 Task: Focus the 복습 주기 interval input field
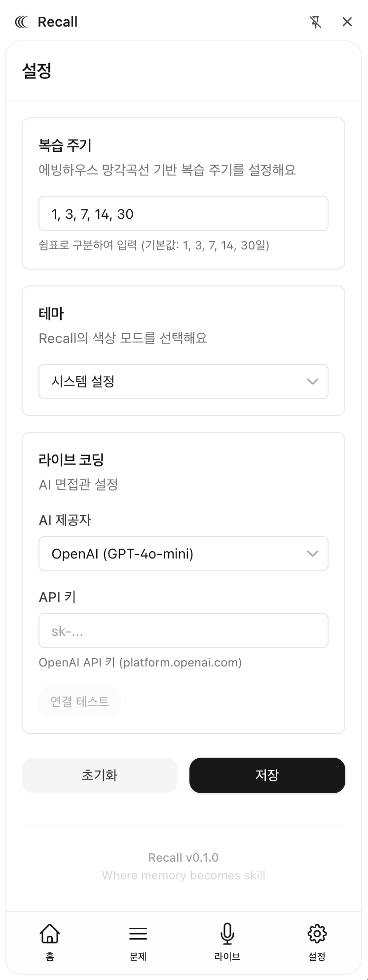[183, 213]
